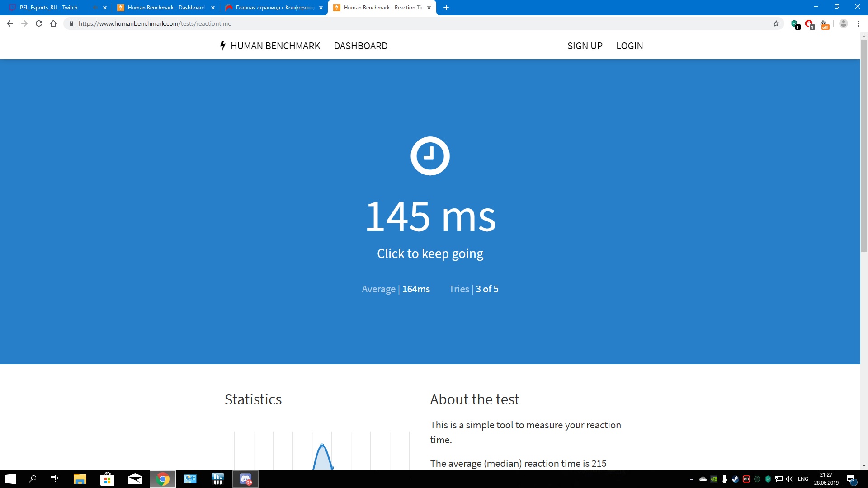Open the Chrome profile avatar
Image resolution: width=868 pixels, height=488 pixels.
tap(843, 23)
